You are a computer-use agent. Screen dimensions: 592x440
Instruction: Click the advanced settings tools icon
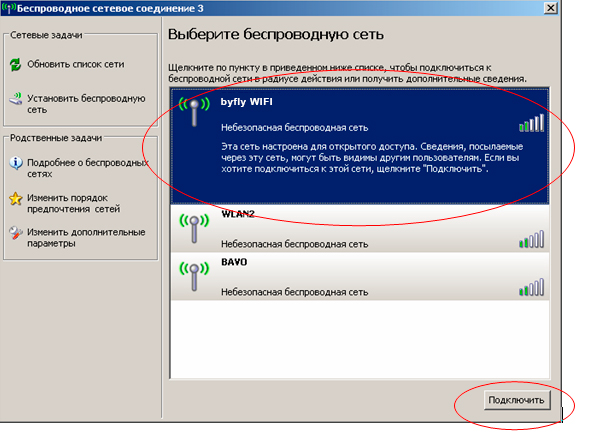[16, 233]
